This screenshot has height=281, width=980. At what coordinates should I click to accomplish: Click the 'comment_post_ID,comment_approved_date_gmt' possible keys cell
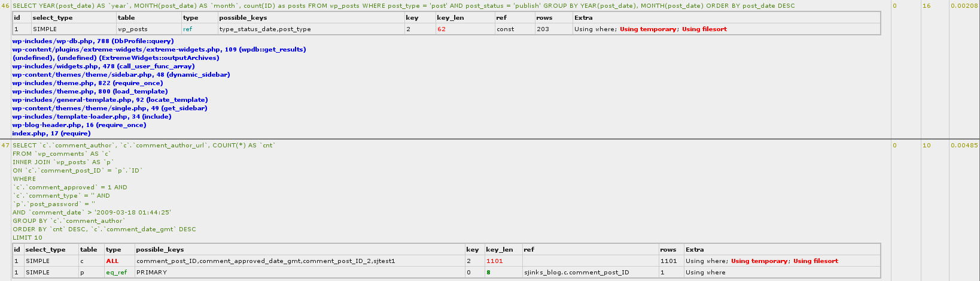point(266,261)
